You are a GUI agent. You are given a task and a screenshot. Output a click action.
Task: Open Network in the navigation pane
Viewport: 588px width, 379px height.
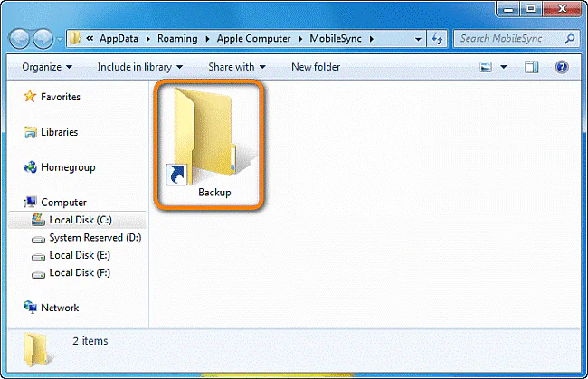pos(60,308)
